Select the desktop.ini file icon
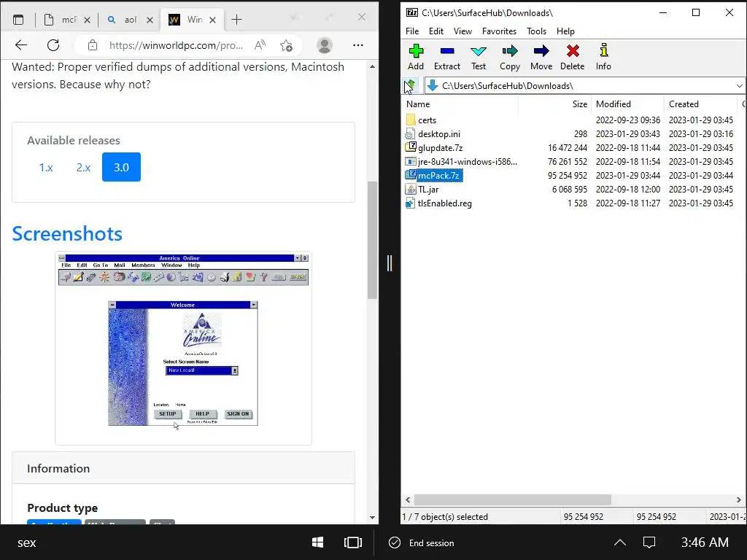747x560 pixels. pyautogui.click(x=410, y=134)
